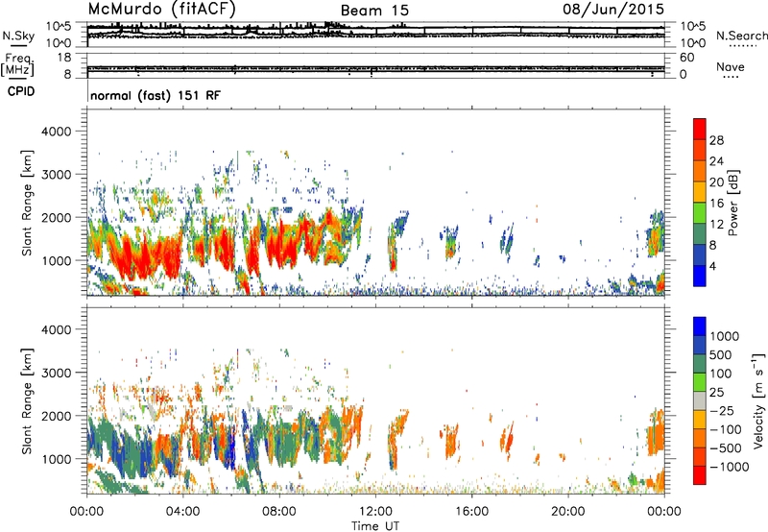Image resolution: width=768 pixels, height=532 pixels.
Task: Click the 16:00 time axis tick label
Action: coord(471,512)
